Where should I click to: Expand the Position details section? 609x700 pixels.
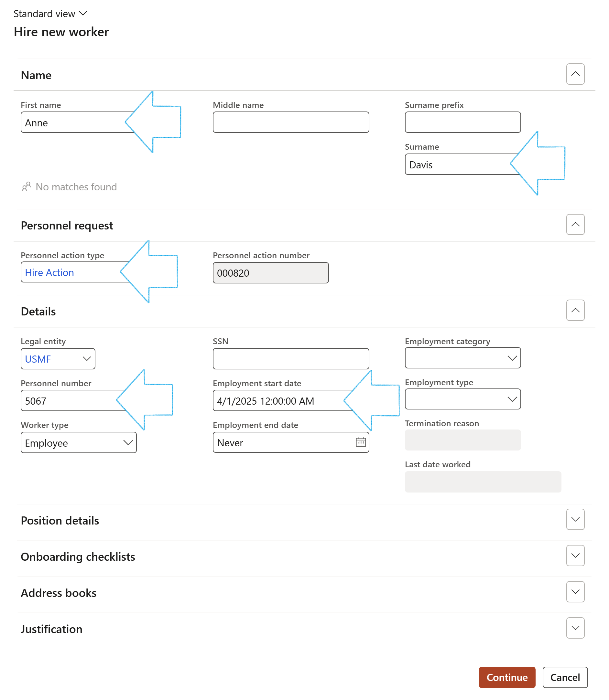(575, 519)
